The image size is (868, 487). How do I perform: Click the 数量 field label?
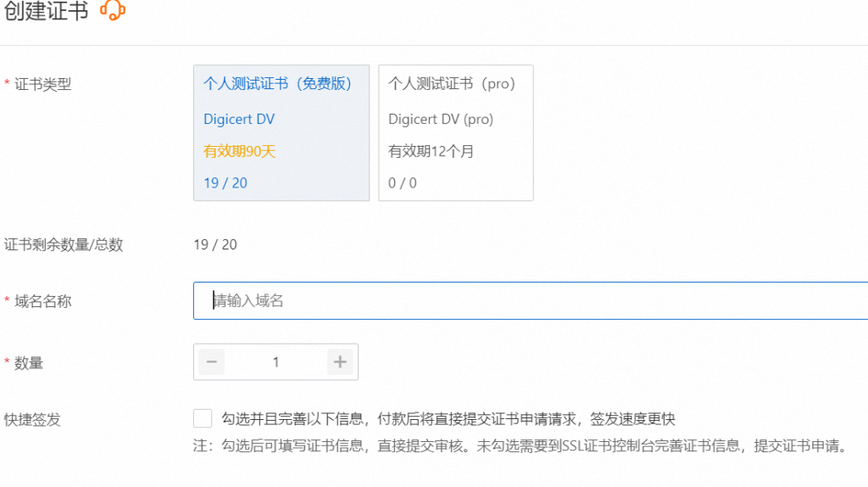(x=29, y=363)
